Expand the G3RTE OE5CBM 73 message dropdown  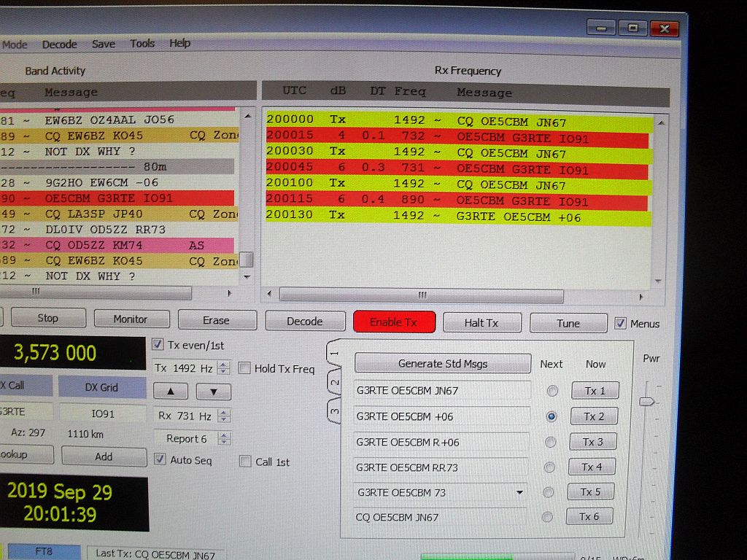[x=519, y=493]
